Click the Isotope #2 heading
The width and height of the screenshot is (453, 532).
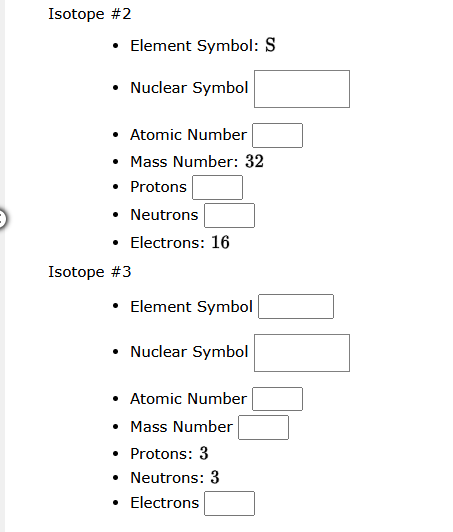pyautogui.click(x=90, y=14)
